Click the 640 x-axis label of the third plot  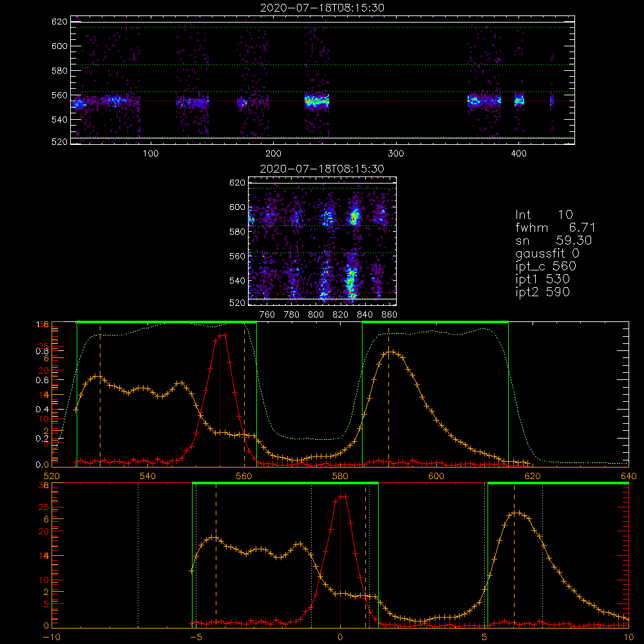[629, 476]
